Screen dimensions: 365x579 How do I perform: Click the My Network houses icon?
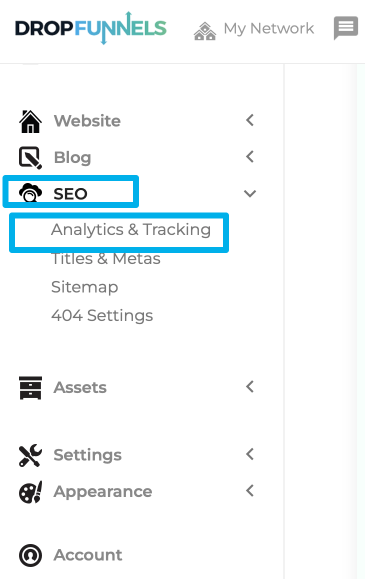click(x=205, y=31)
